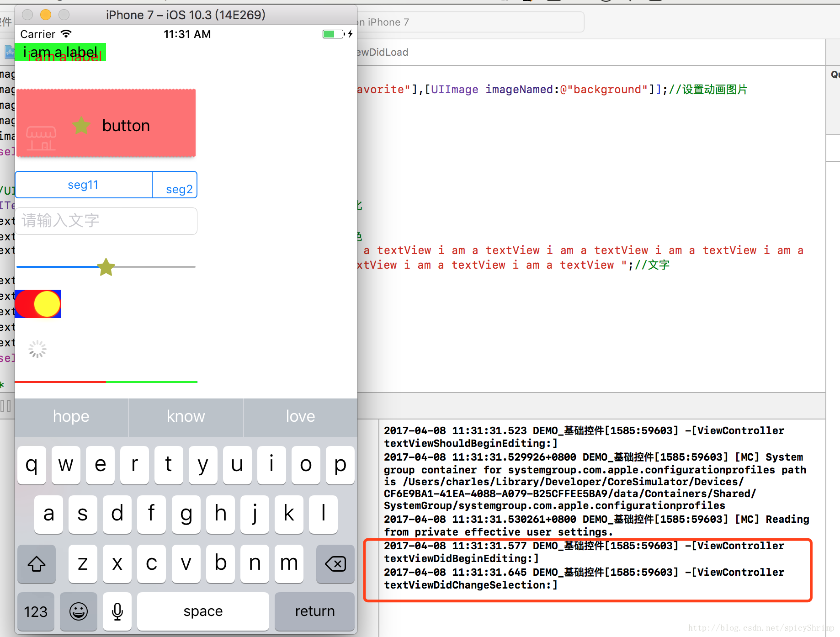
Task: Switch to the 123 numeric keyboard
Action: 36,611
